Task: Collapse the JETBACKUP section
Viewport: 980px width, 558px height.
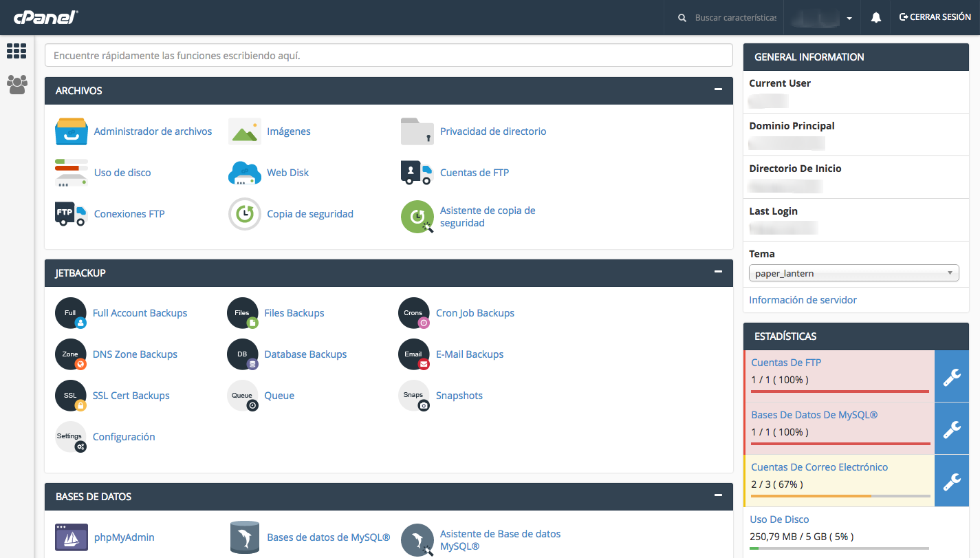Action: click(x=718, y=272)
